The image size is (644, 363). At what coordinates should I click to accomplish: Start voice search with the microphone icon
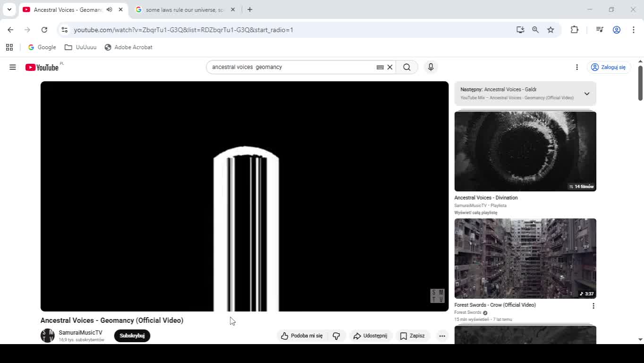(x=431, y=67)
